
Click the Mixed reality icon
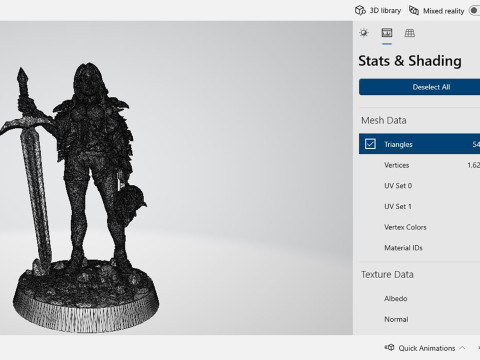[414, 10]
